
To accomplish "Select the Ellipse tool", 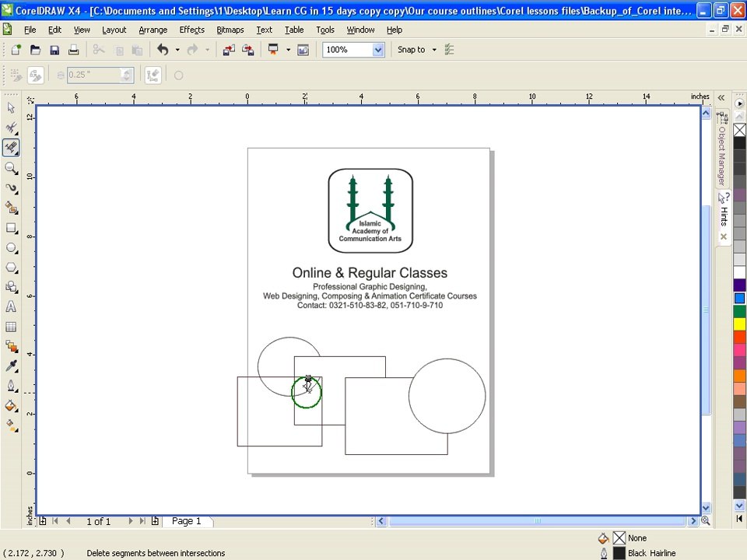I will [x=11, y=247].
